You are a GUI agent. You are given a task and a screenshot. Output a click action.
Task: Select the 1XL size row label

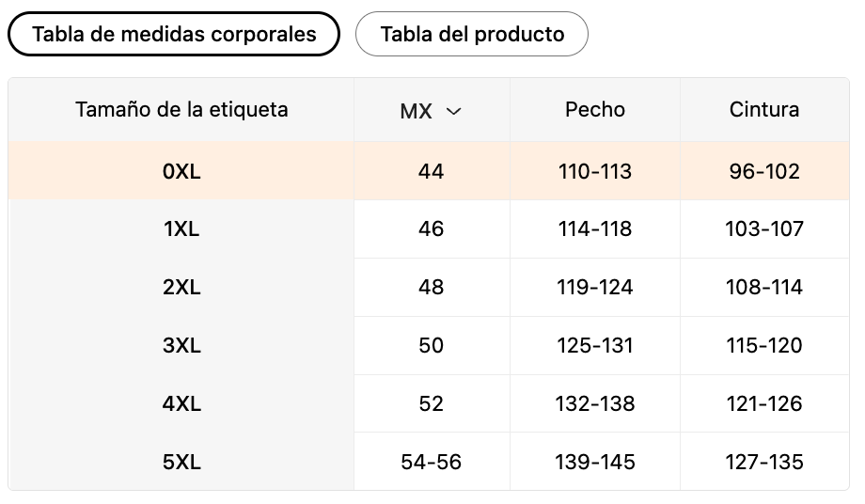click(x=181, y=229)
